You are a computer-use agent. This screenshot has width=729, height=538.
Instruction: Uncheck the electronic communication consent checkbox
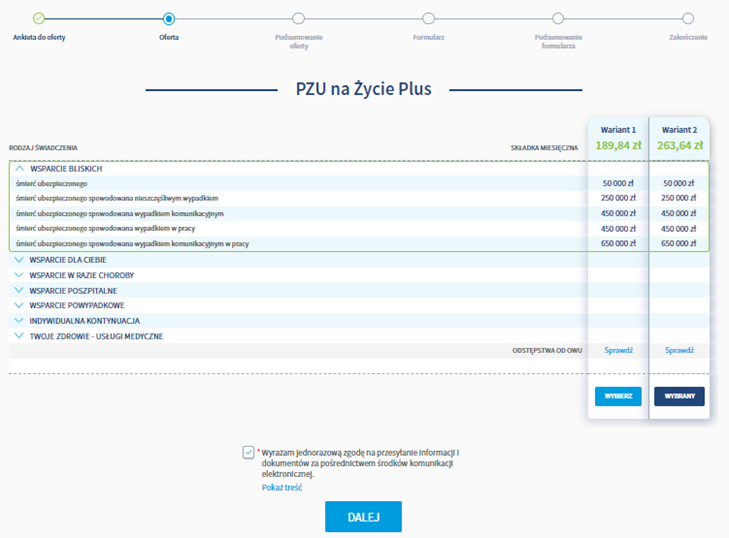pyautogui.click(x=248, y=452)
